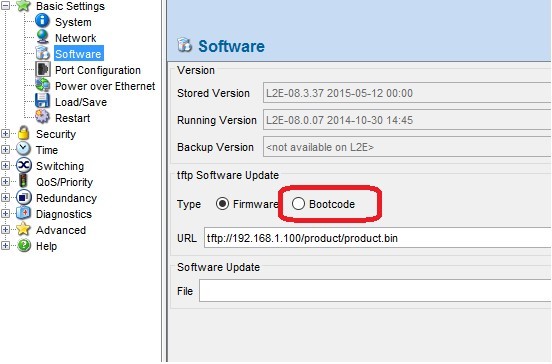Image resolution: width=552 pixels, height=364 pixels.
Task: Click the Security padlock icon
Action: (24, 133)
